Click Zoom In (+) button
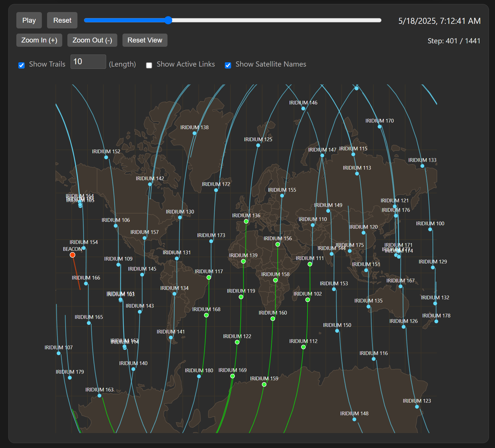 (39, 40)
